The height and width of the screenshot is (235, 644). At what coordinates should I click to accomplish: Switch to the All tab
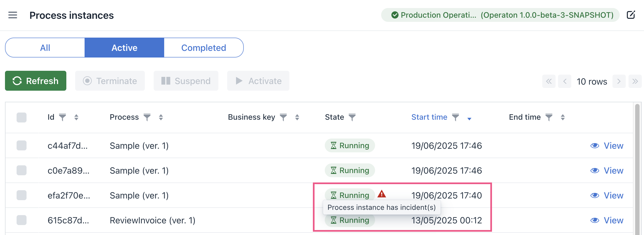point(45,48)
